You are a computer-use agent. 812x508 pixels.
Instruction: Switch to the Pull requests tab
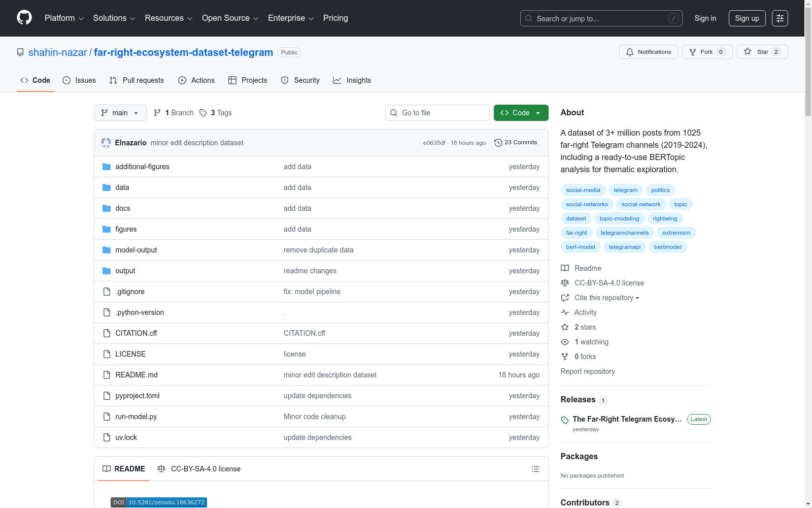[x=137, y=80]
